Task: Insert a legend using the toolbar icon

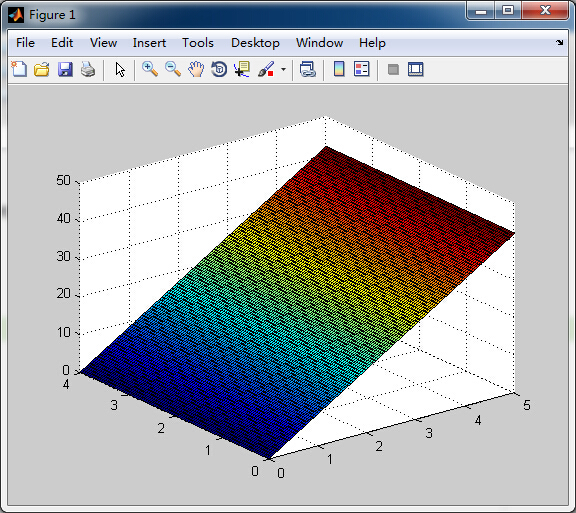Action: (x=361, y=69)
